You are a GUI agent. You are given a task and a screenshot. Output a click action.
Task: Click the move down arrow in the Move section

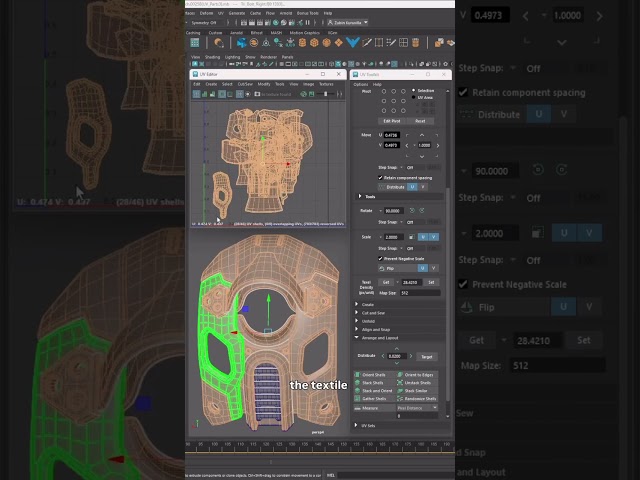(x=422, y=156)
